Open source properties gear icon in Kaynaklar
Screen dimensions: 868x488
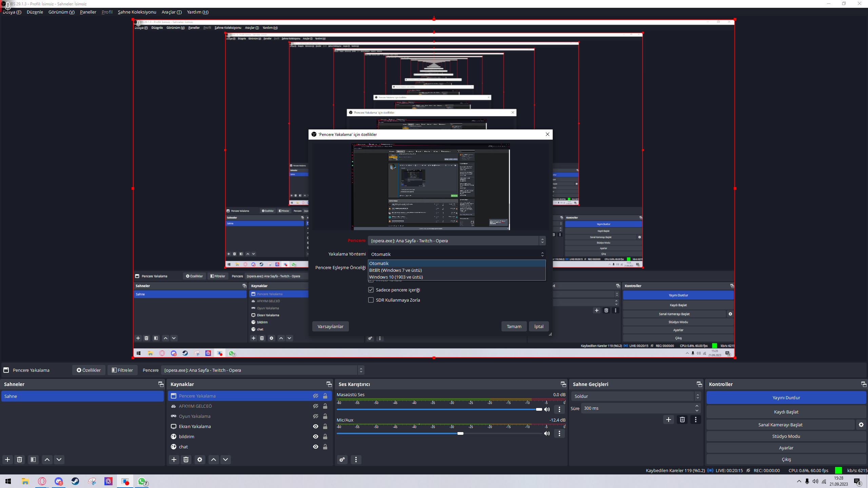(x=200, y=460)
